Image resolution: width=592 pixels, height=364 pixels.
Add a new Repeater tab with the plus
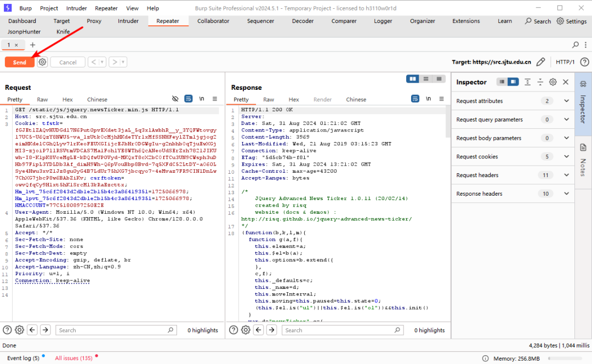point(32,45)
